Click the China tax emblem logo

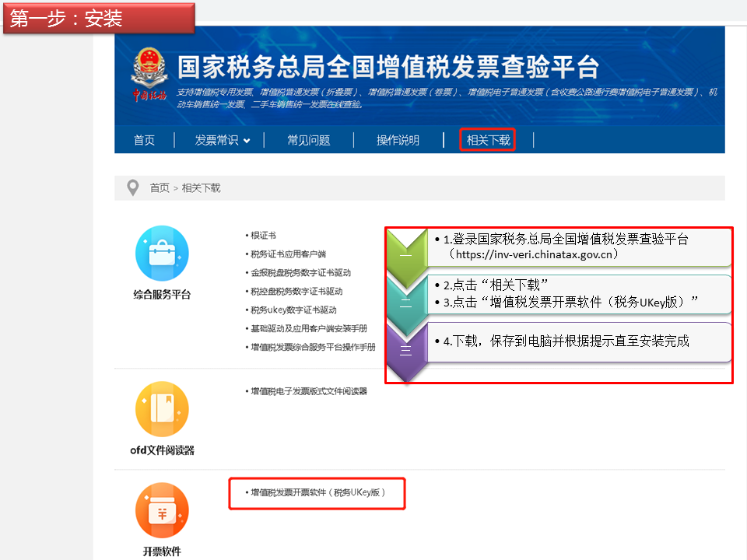pyautogui.click(x=149, y=74)
